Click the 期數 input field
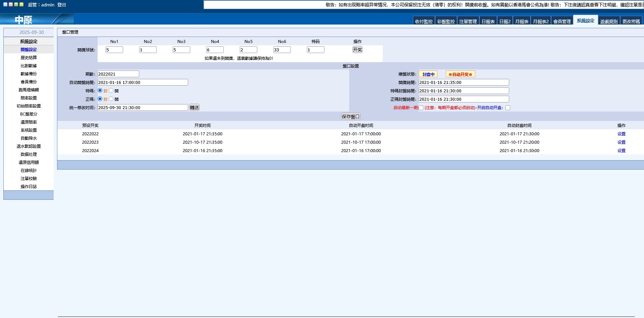Image resolution: width=644 pixels, height=318 pixels. [118, 74]
